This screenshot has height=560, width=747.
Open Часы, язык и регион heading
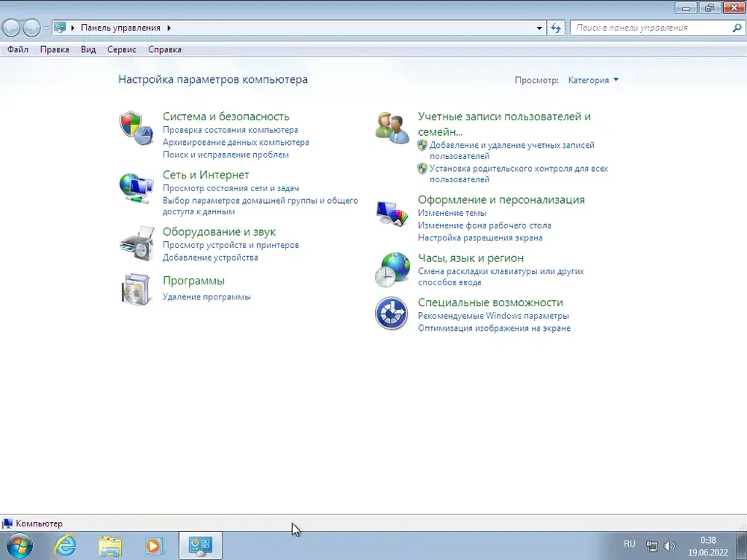471,258
